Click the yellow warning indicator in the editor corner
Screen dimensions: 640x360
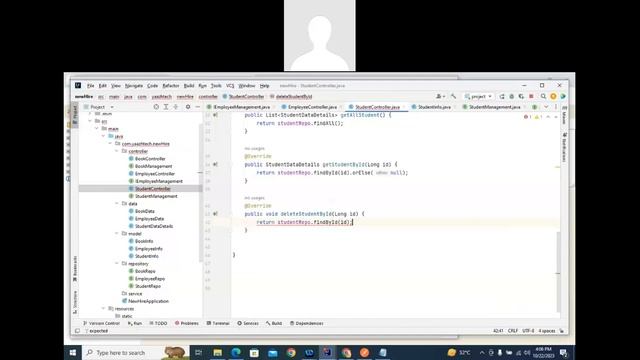[538, 117]
